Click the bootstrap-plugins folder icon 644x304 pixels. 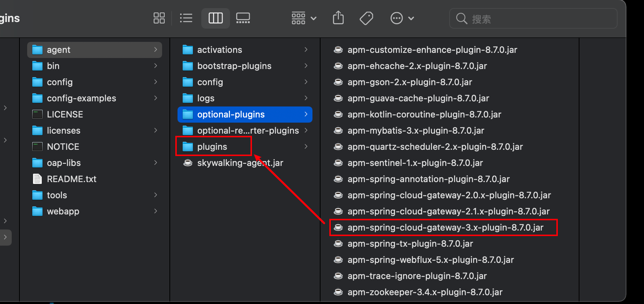188,66
